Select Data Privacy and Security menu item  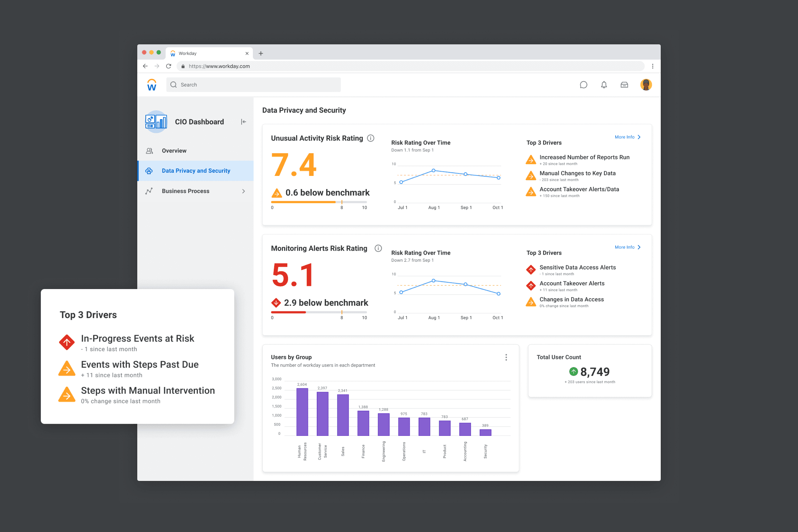point(196,171)
